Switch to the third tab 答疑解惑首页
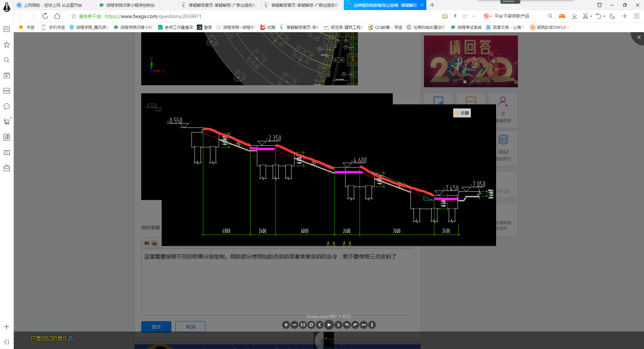This screenshot has width=644, height=349. tap(220, 5)
